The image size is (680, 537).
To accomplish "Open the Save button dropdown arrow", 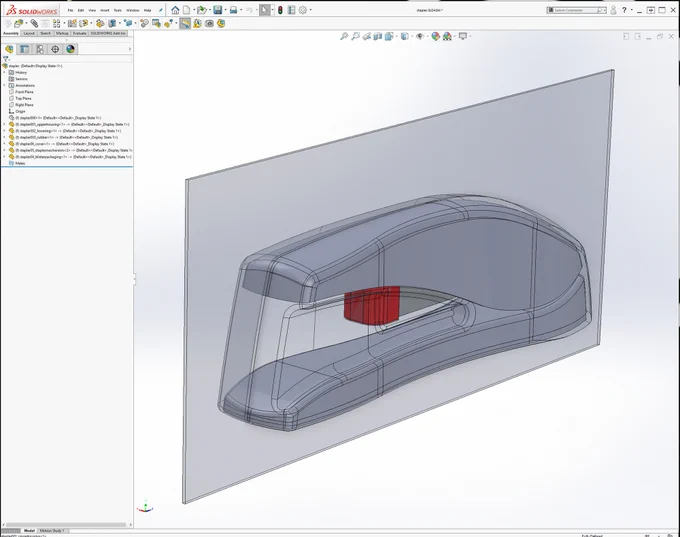I will click(x=225, y=10).
